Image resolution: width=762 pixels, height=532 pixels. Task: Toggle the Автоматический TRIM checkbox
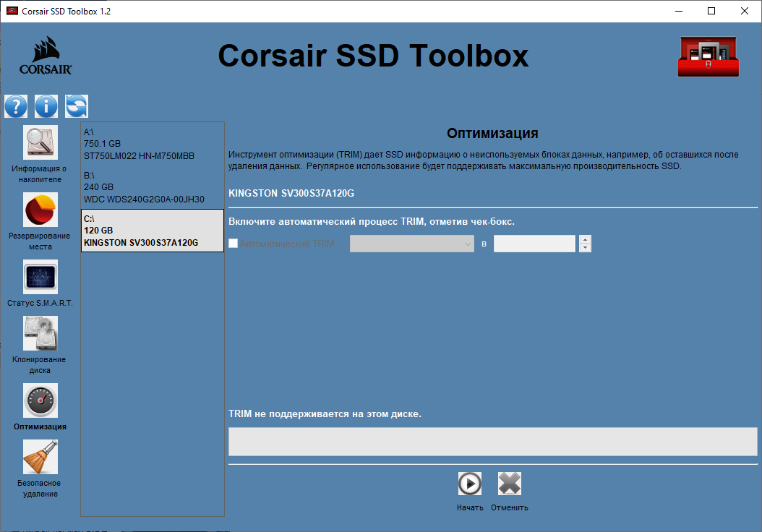click(x=234, y=244)
